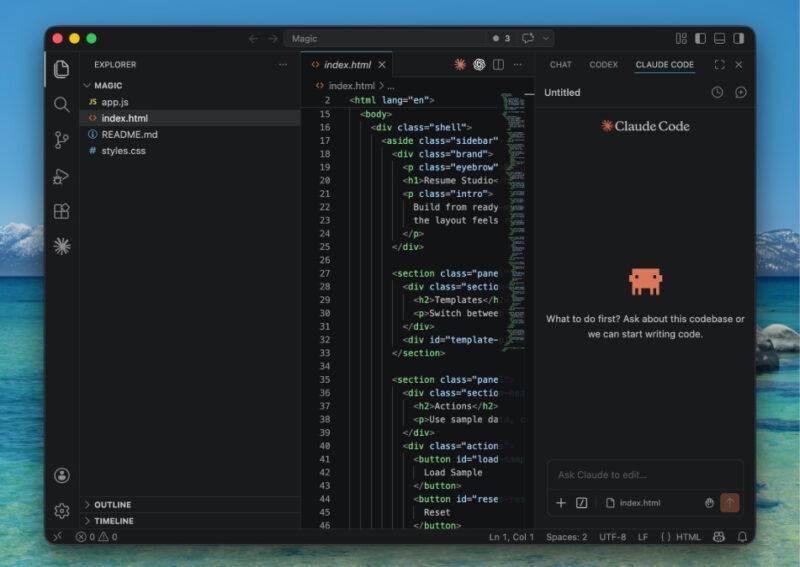Switch to the CHAT tab

point(561,65)
